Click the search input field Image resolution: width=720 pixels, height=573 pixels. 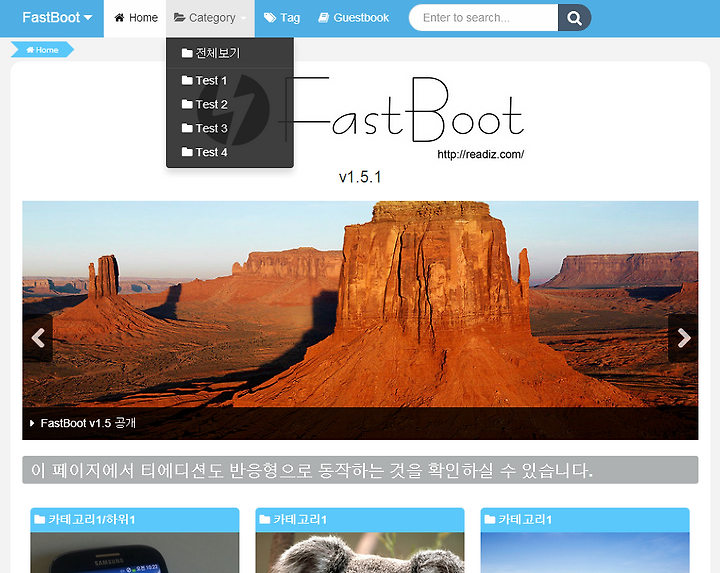click(x=483, y=18)
